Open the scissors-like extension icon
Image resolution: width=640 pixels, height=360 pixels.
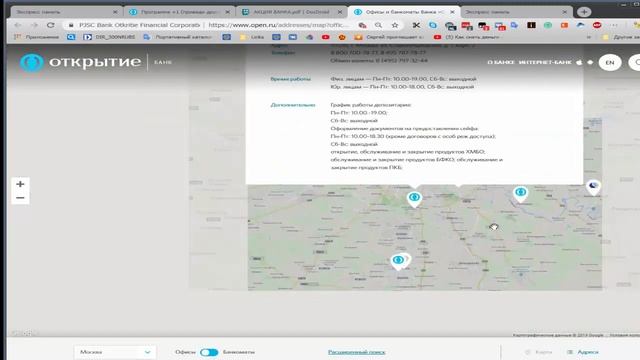(x=416, y=25)
